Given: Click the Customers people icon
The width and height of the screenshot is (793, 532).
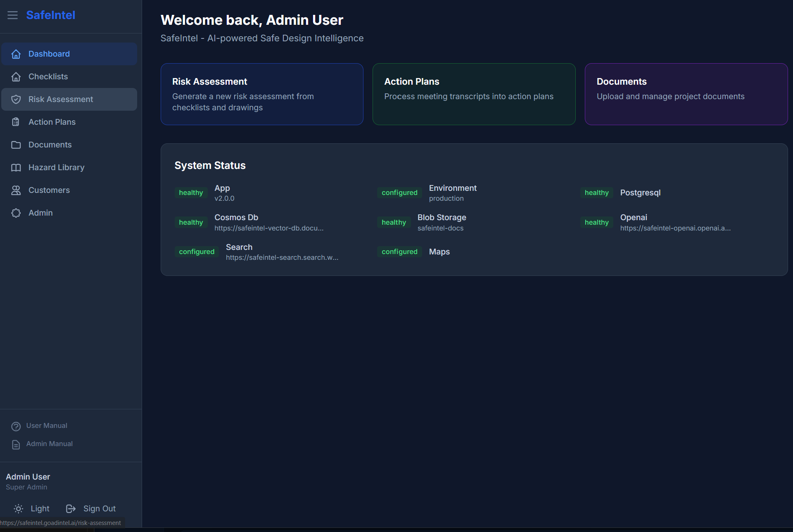Looking at the screenshot, I should click(16, 190).
